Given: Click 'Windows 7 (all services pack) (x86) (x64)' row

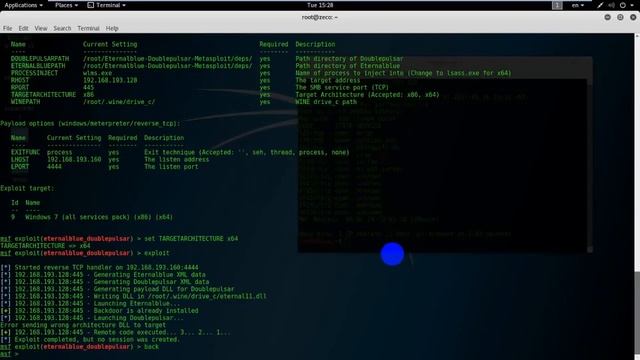Looking at the screenshot, I should tap(99, 217).
